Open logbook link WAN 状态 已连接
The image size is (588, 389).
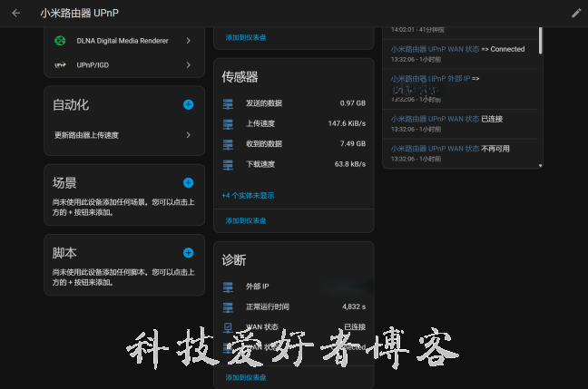435,119
